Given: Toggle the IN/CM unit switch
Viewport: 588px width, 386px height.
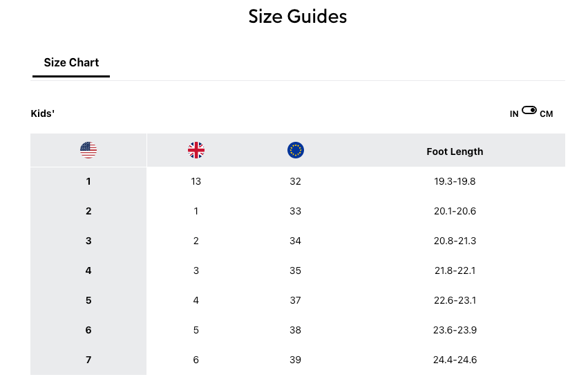Looking at the screenshot, I should coord(529,111).
